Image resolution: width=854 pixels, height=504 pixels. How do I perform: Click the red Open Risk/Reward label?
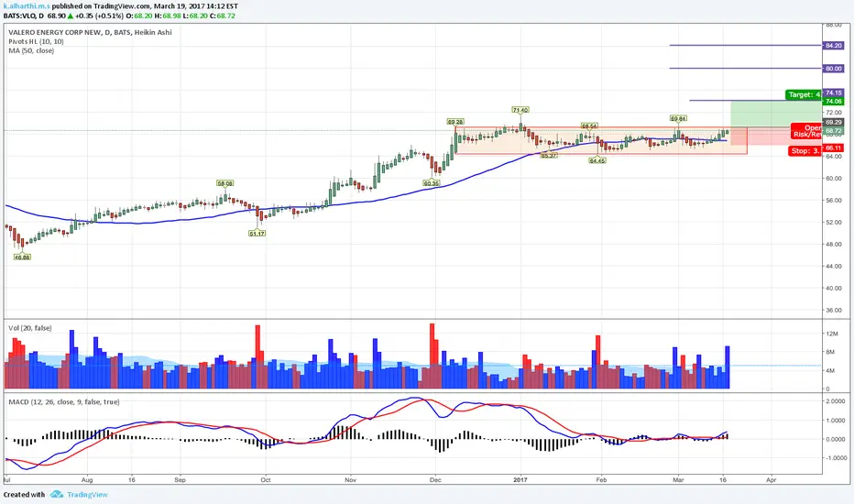pyautogui.click(x=806, y=131)
